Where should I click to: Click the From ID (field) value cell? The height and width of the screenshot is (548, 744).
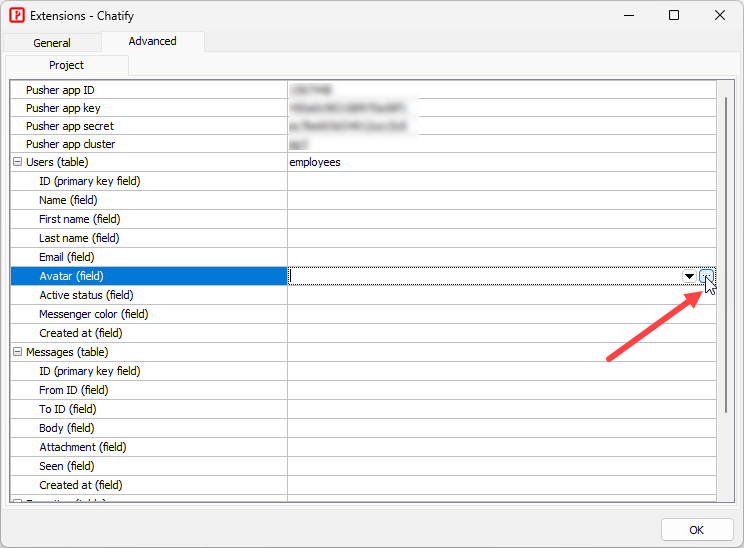[502, 390]
